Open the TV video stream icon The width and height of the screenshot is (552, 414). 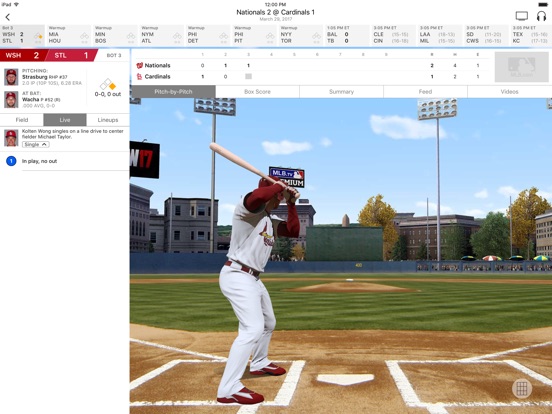pos(521,16)
